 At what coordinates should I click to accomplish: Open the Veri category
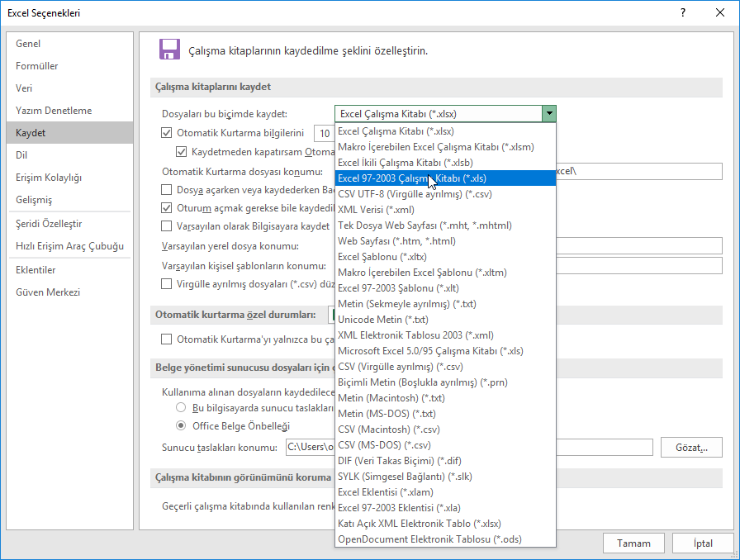point(70,88)
